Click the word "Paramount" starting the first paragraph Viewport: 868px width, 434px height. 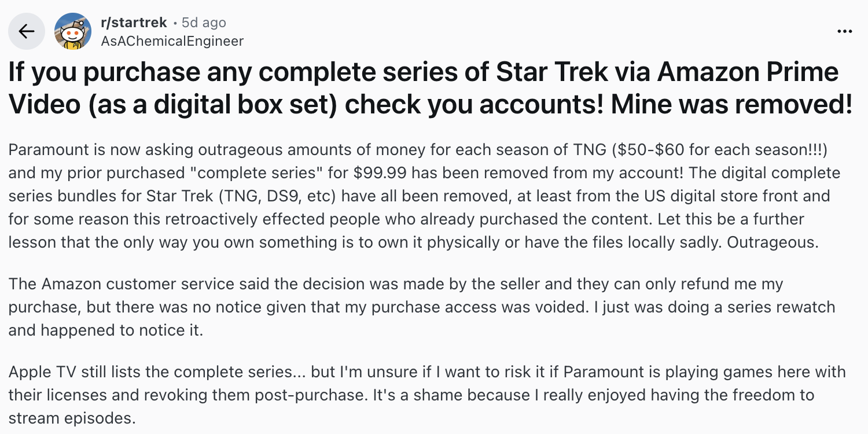pyautogui.click(x=43, y=150)
